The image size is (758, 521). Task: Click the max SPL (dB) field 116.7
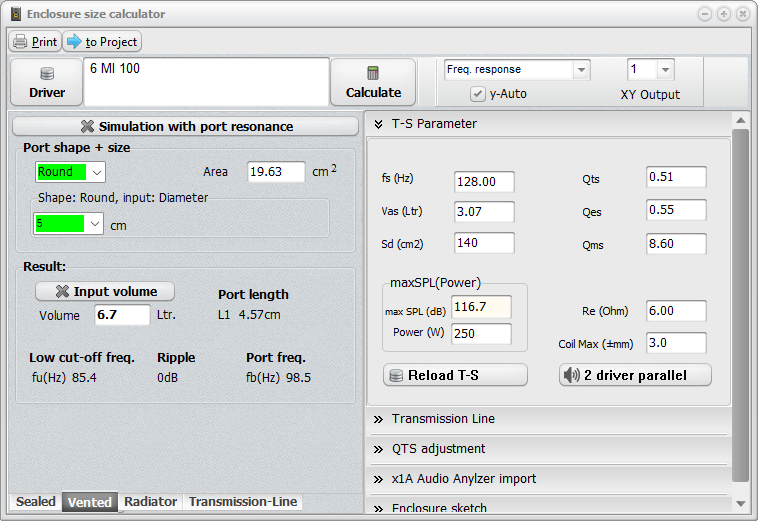click(481, 307)
